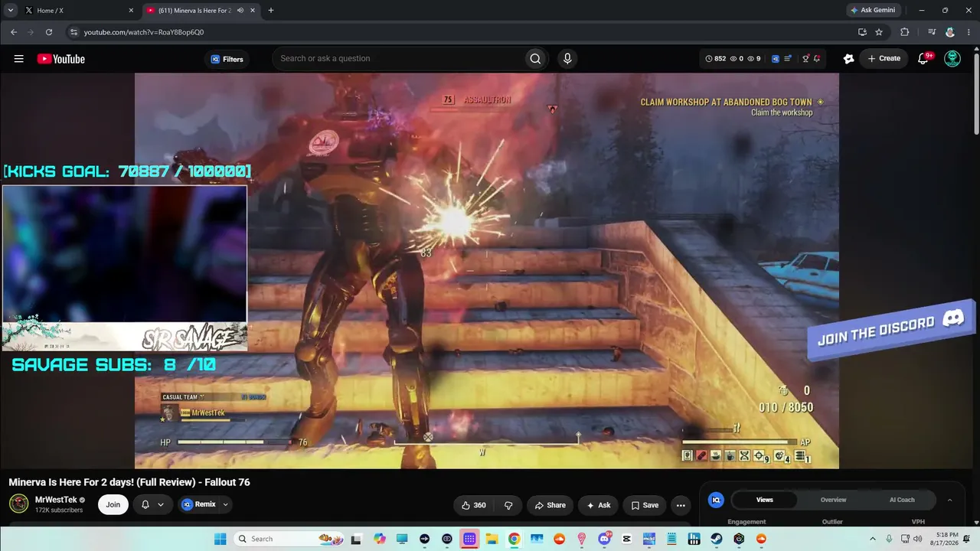Click the sparkle star icon beside Create
Image resolution: width=980 pixels, height=551 pixels.
pos(848,59)
